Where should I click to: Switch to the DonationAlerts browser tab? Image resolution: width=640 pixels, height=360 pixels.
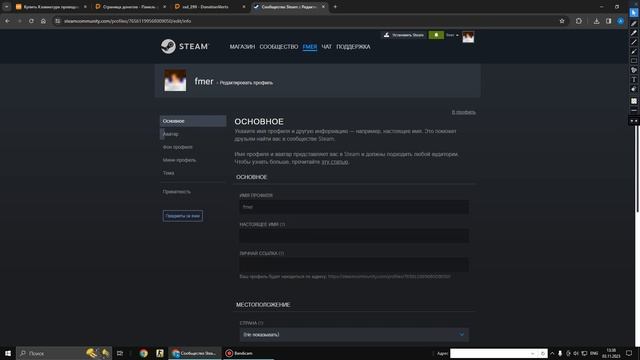coord(210,7)
